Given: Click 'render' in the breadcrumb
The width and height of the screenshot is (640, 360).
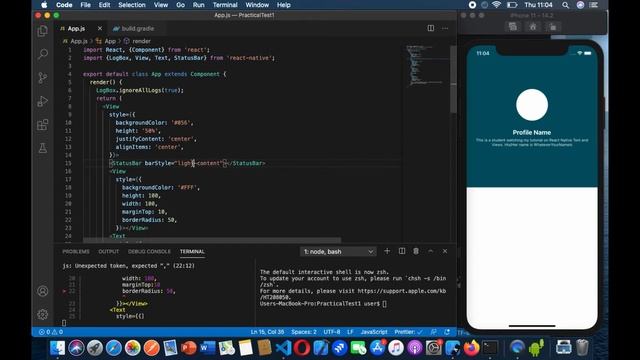Looking at the screenshot, I should click(x=142, y=41).
